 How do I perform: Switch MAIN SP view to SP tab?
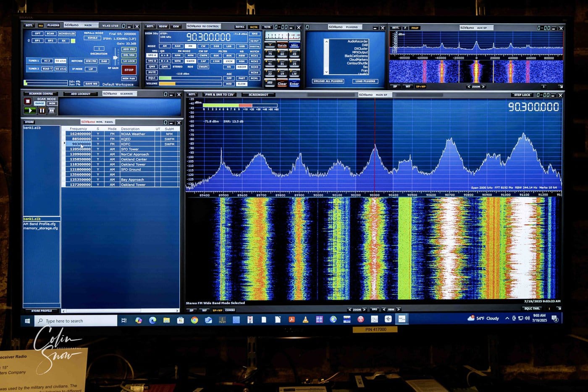192,310
